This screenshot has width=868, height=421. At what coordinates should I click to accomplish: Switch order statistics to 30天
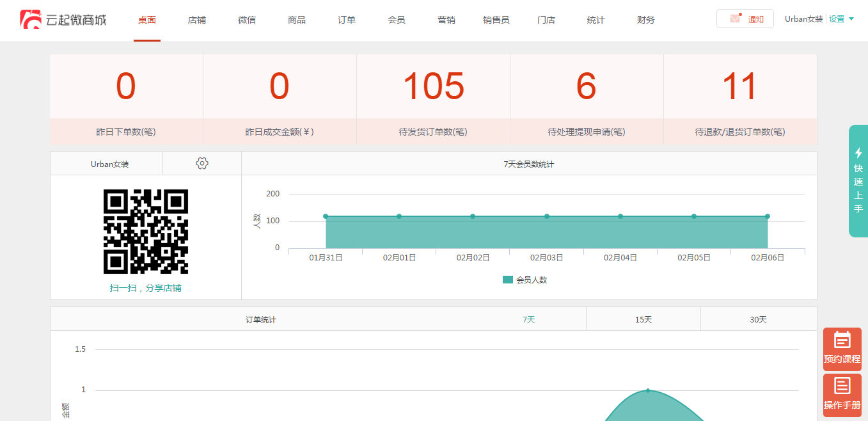(758, 319)
